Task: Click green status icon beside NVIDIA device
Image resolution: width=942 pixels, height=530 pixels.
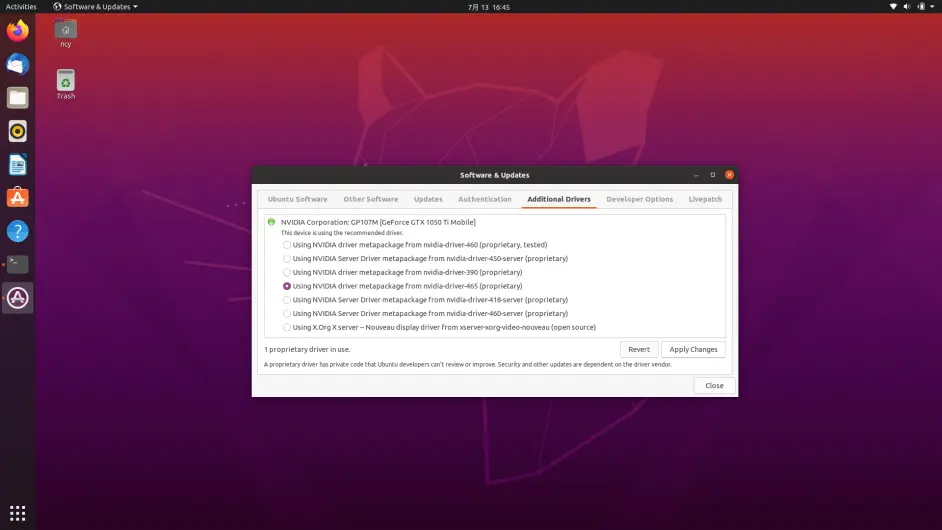Action: pos(272,222)
